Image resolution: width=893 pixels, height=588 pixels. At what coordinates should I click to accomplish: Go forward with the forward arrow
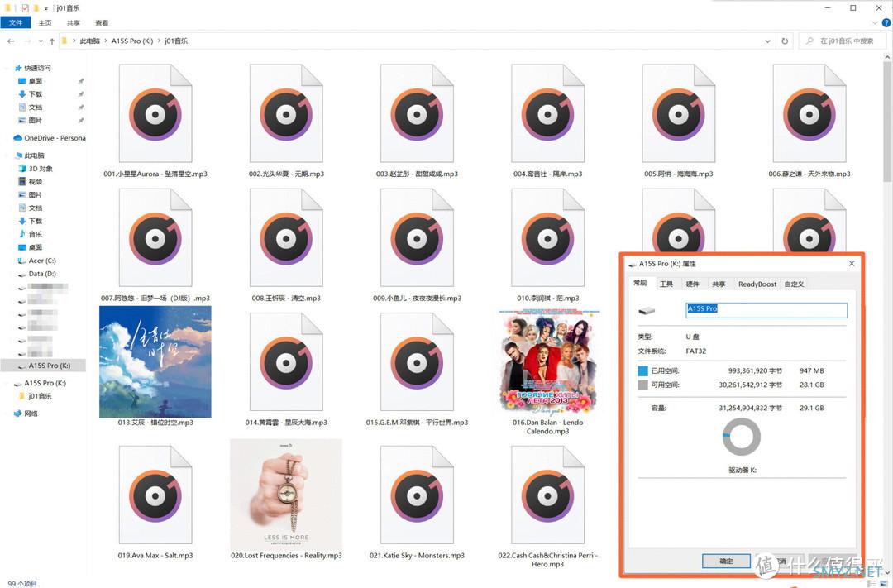point(27,41)
